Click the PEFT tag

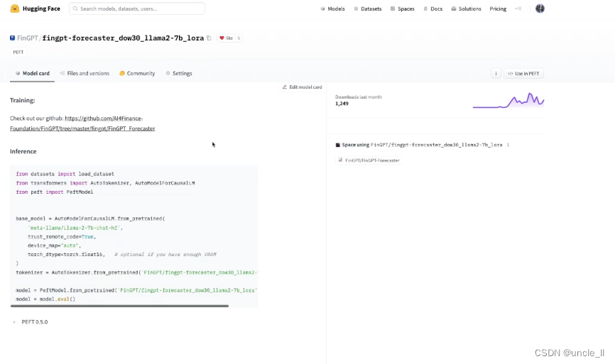click(x=18, y=52)
